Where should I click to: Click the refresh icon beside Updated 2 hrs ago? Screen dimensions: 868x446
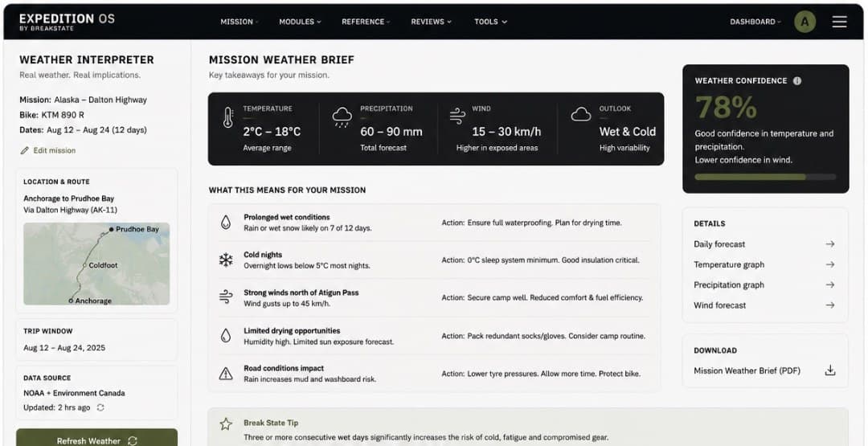point(100,407)
